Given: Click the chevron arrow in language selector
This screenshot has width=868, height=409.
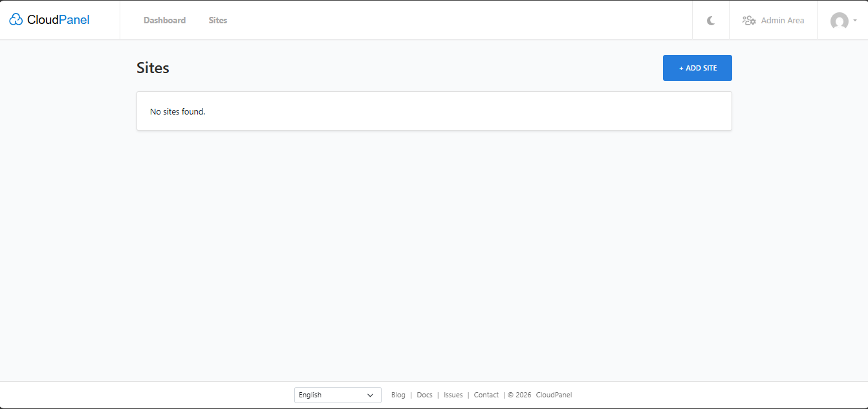Looking at the screenshot, I should pos(371,395).
